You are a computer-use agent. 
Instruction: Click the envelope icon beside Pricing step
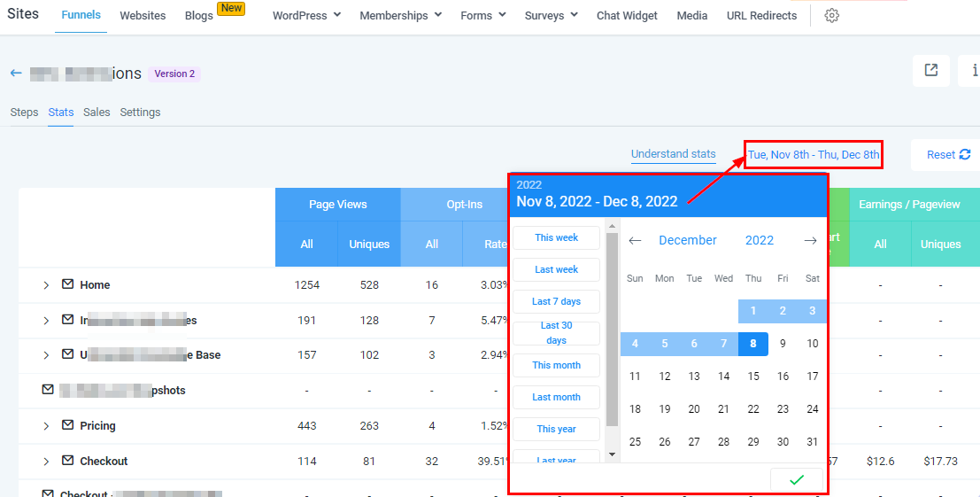click(x=67, y=425)
